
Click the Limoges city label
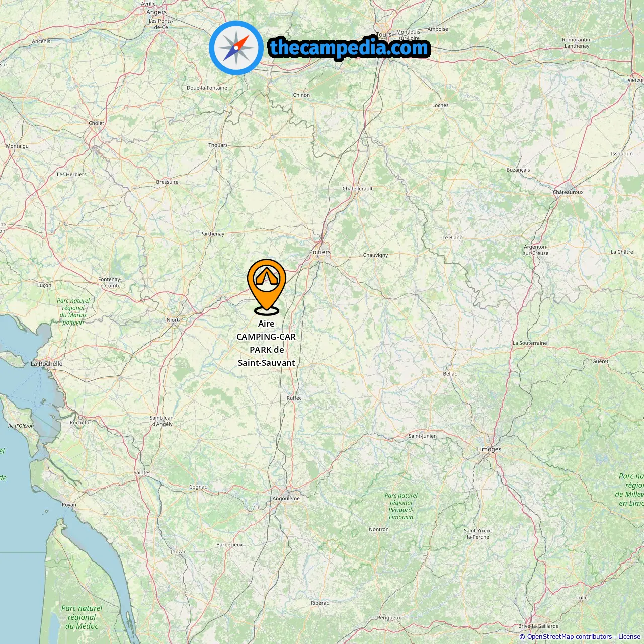point(489,449)
